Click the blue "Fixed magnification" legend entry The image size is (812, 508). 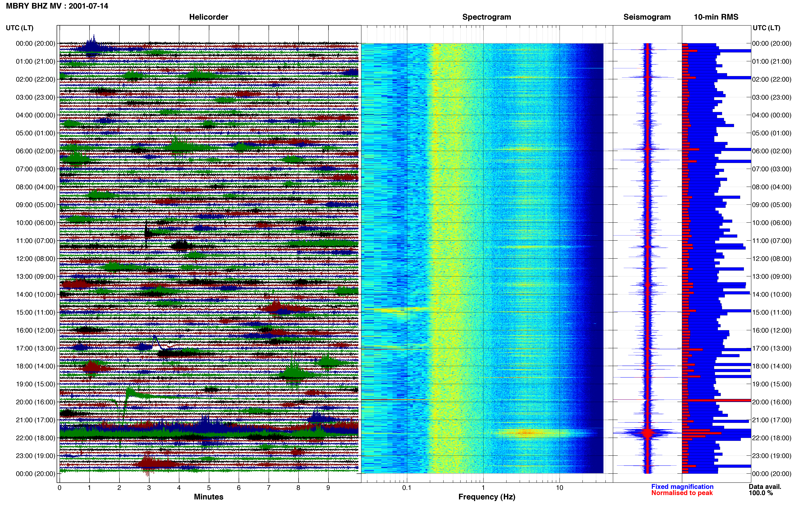(x=682, y=486)
